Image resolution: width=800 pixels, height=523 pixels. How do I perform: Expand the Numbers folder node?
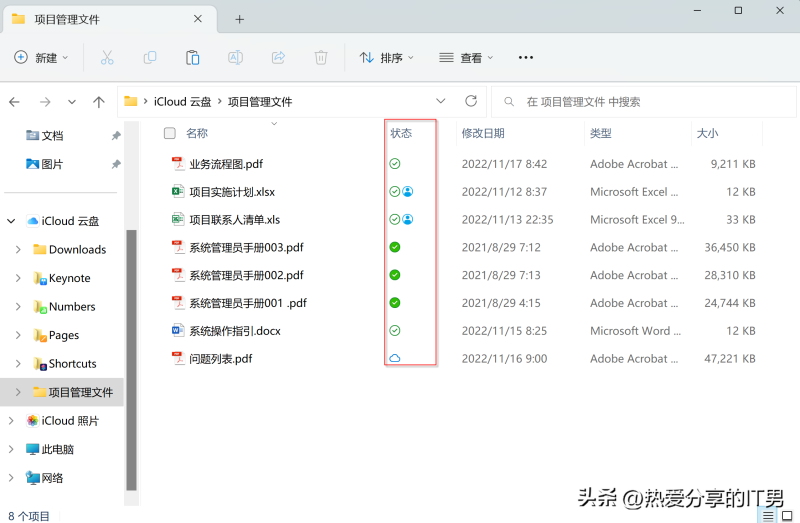point(18,307)
